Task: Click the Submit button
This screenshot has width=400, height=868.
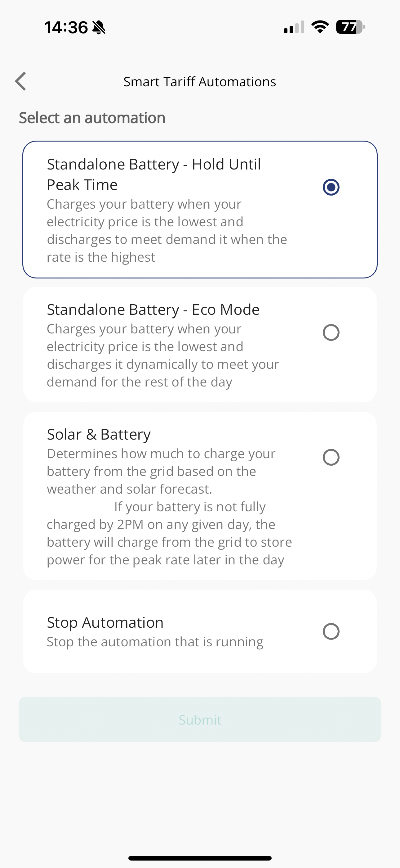Action: point(200,719)
